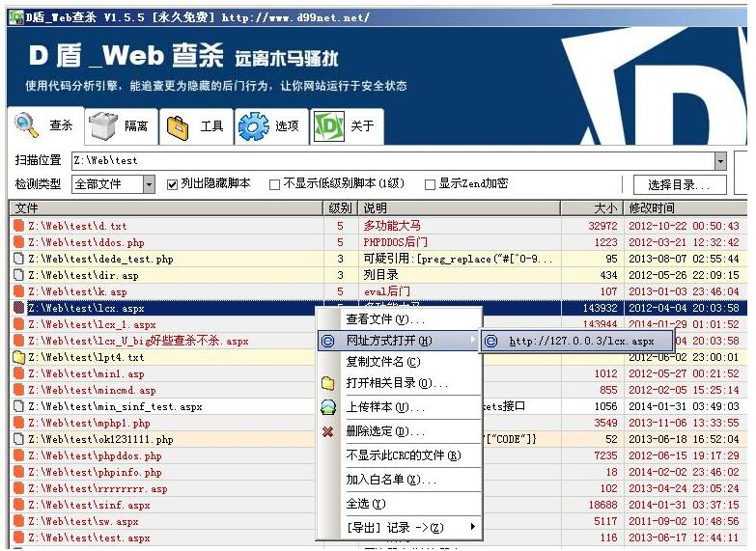
Task: Sort by the 修改时间 column header
Action: click(x=686, y=208)
